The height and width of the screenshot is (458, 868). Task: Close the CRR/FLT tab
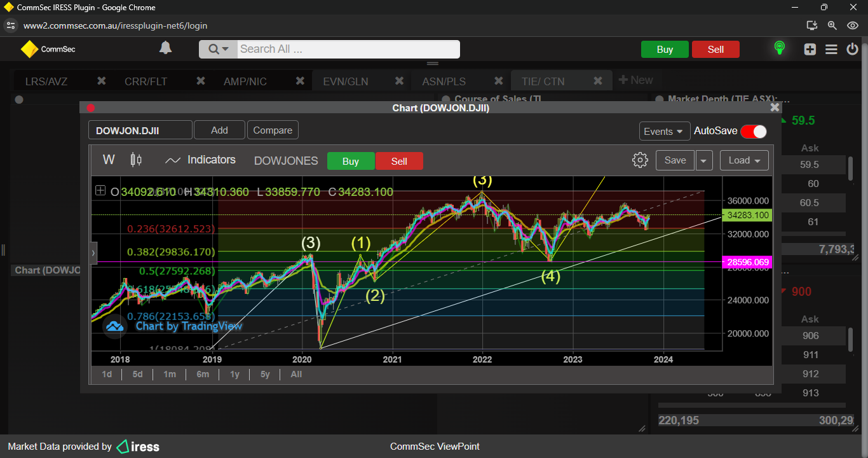coord(201,81)
